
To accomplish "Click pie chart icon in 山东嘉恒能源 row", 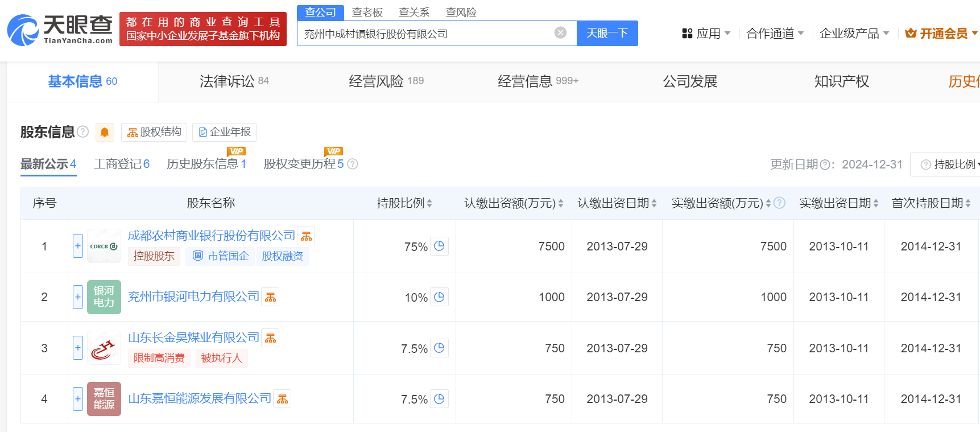I will [439, 399].
